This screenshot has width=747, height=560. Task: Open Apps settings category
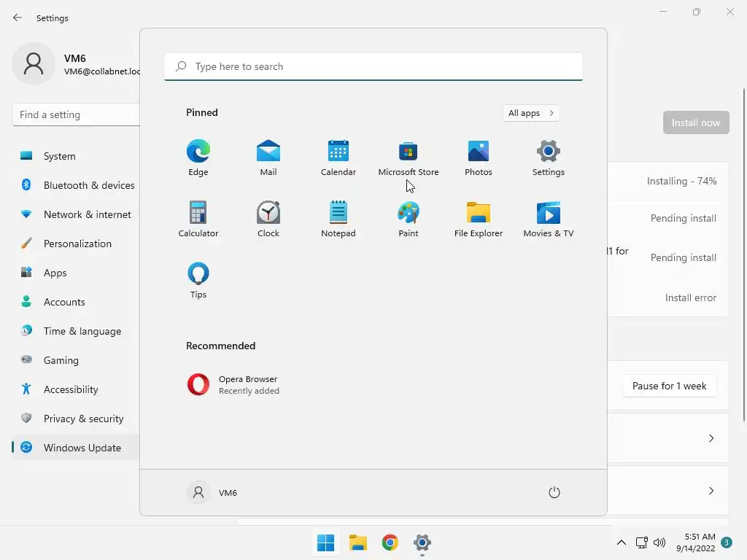(x=76, y=273)
